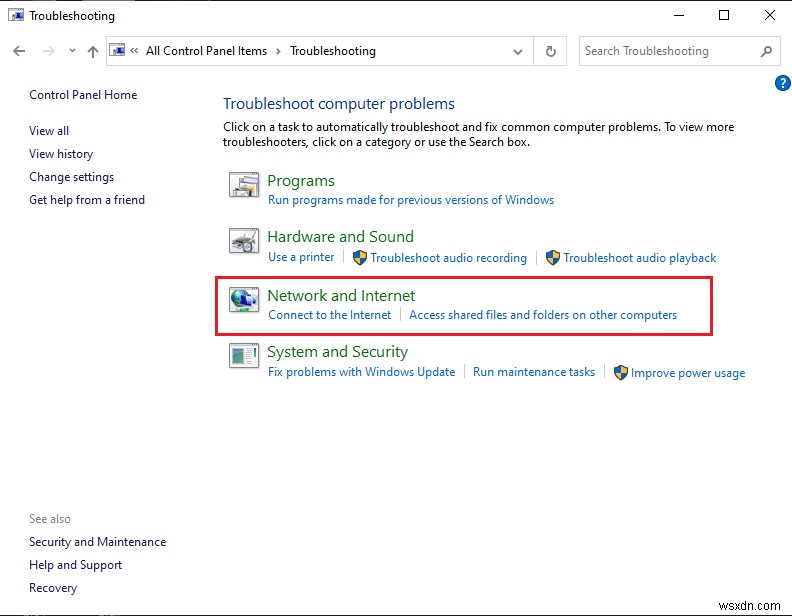792x616 pixels.
Task: Open Help and Support link
Action: pos(75,565)
